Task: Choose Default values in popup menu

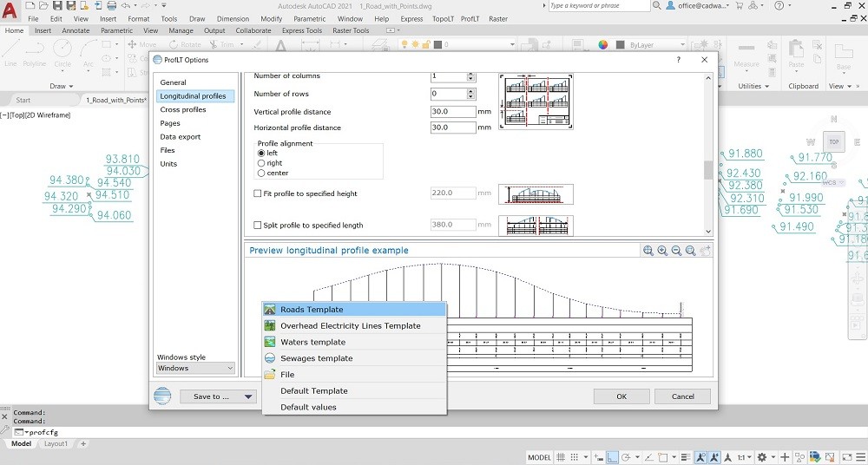Action: (354, 407)
